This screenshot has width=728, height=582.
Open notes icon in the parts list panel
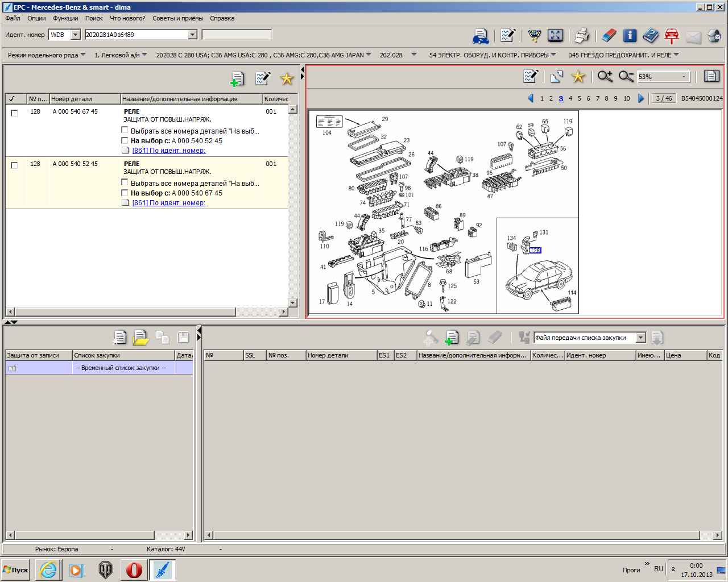pyautogui.click(x=263, y=78)
